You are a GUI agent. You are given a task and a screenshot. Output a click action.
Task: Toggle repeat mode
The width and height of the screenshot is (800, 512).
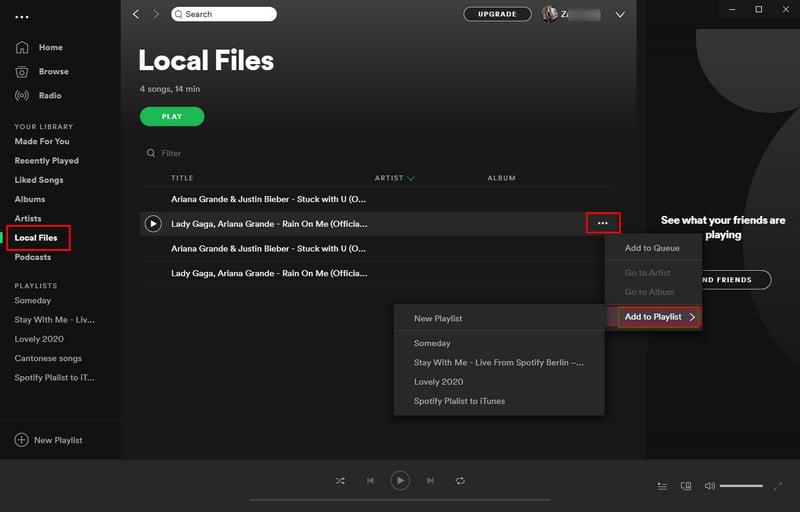coord(460,481)
